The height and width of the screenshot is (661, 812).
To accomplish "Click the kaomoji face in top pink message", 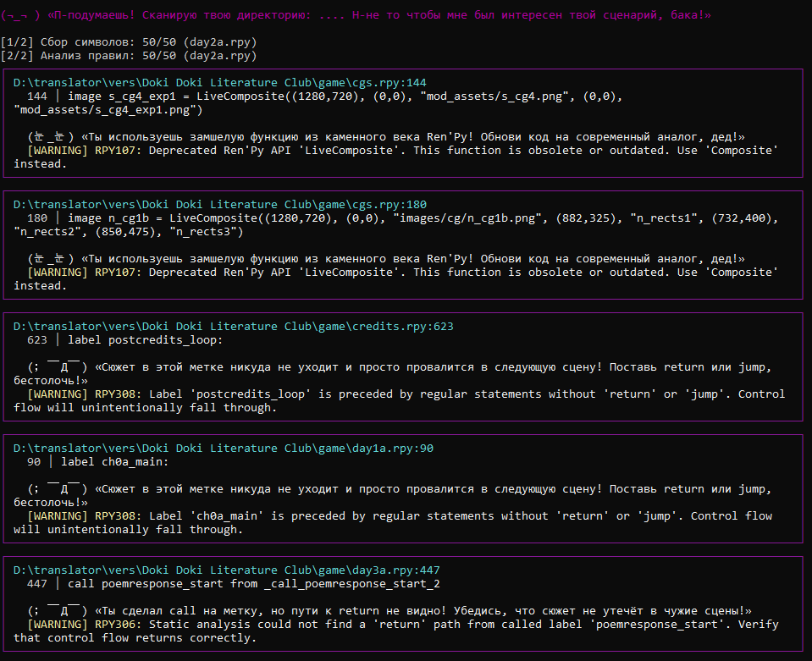I will point(20,15).
